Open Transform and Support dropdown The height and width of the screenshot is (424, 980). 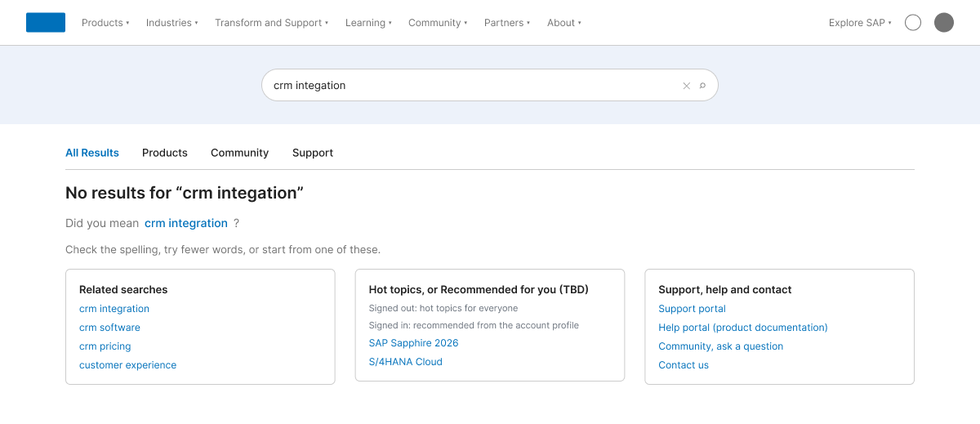tap(272, 23)
